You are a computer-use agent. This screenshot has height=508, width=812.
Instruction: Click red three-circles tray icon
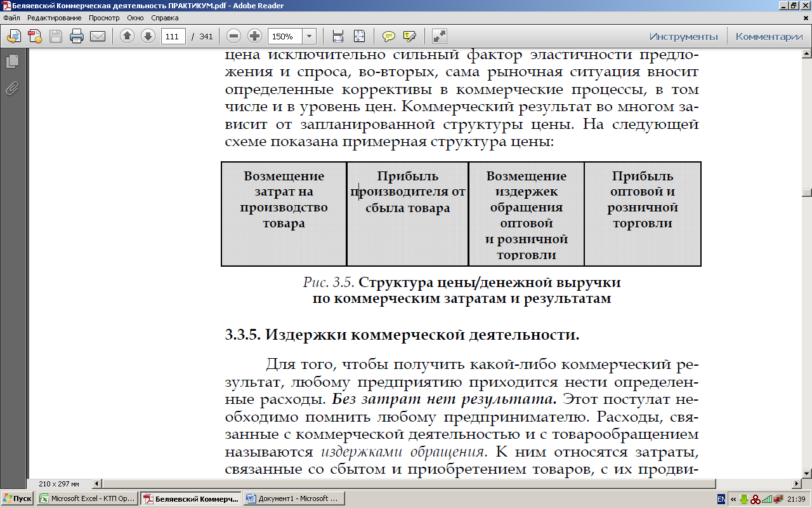pos(756,499)
